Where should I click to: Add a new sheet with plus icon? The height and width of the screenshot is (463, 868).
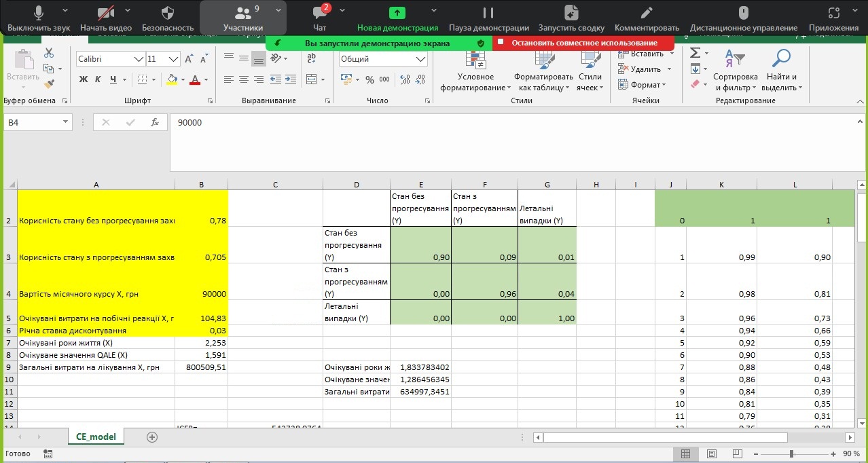[152, 437]
